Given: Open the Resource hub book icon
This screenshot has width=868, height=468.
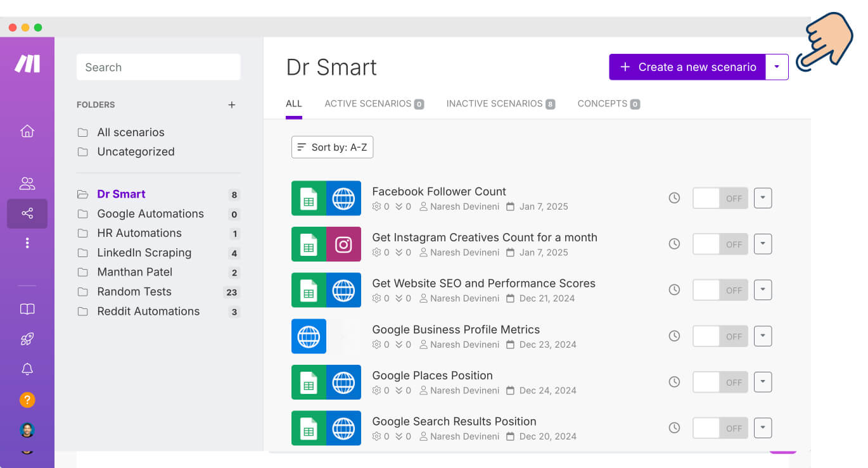Looking at the screenshot, I should coord(27,309).
